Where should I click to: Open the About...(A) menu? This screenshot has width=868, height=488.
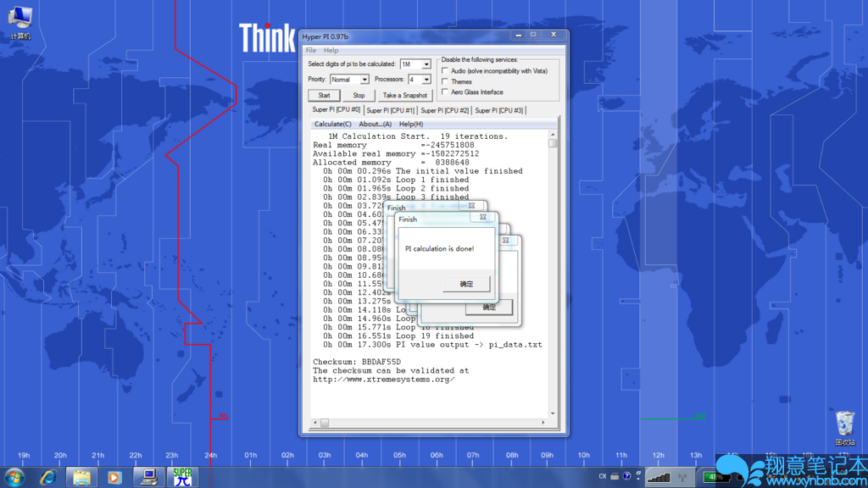[x=375, y=124]
